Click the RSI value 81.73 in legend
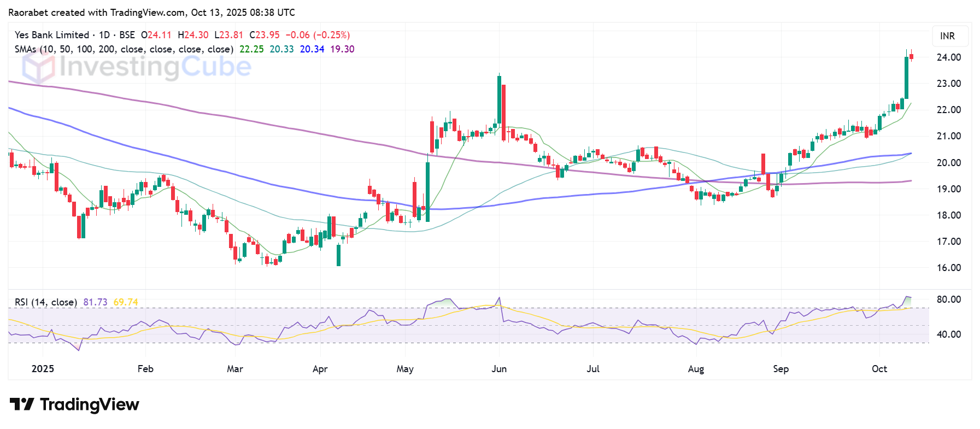Image resolution: width=980 pixels, height=429 pixels. point(95,302)
